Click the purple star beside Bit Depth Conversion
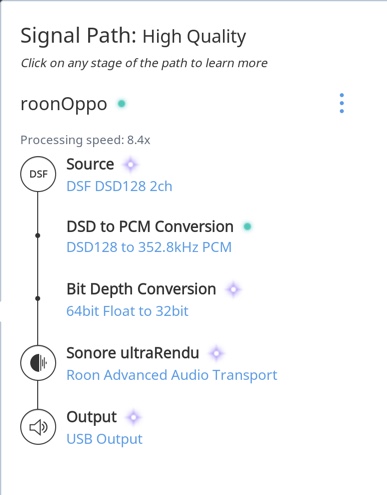The image size is (387, 495). [x=233, y=289]
